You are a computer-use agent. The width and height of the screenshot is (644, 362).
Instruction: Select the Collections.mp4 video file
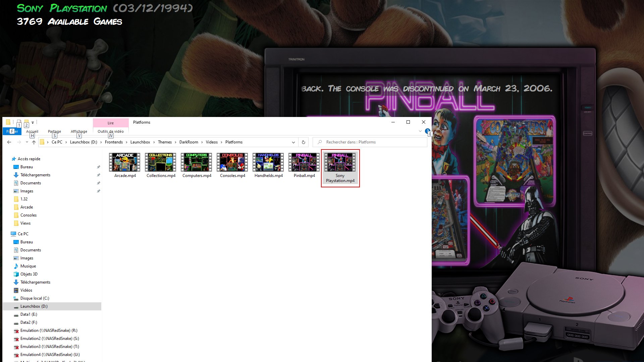161,166
